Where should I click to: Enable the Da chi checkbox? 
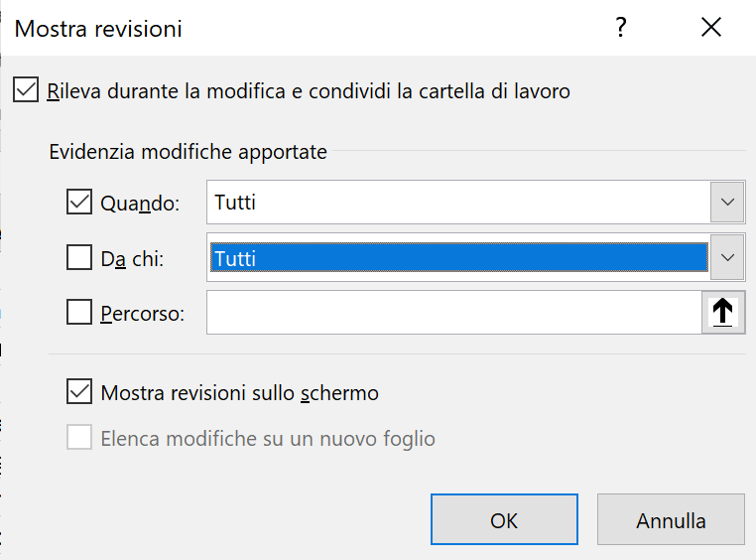pos(79,257)
